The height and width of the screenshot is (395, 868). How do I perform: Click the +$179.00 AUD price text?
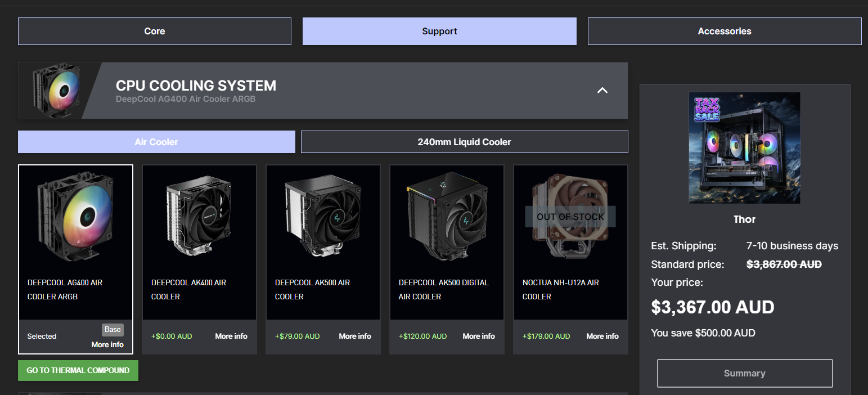pyautogui.click(x=547, y=336)
